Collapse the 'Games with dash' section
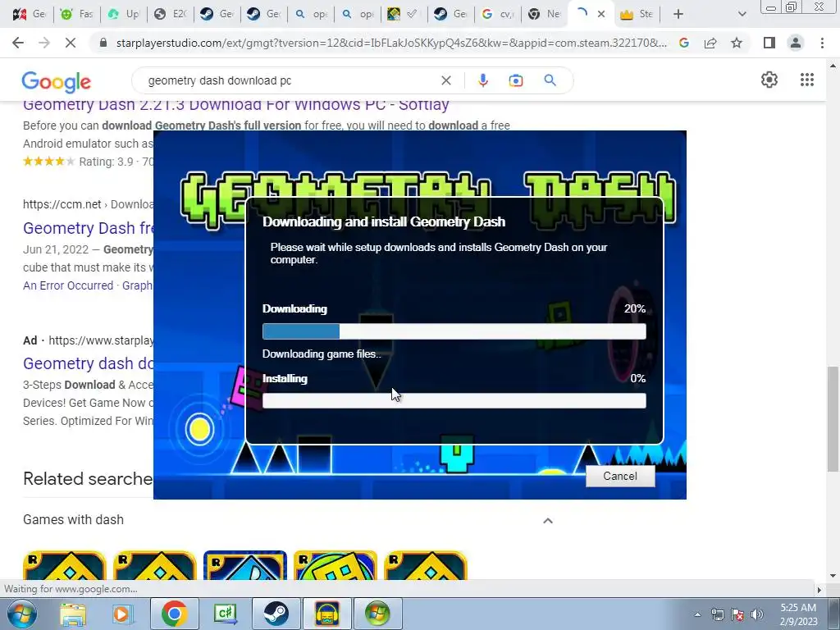This screenshot has height=630, width=840. (547, 520)
